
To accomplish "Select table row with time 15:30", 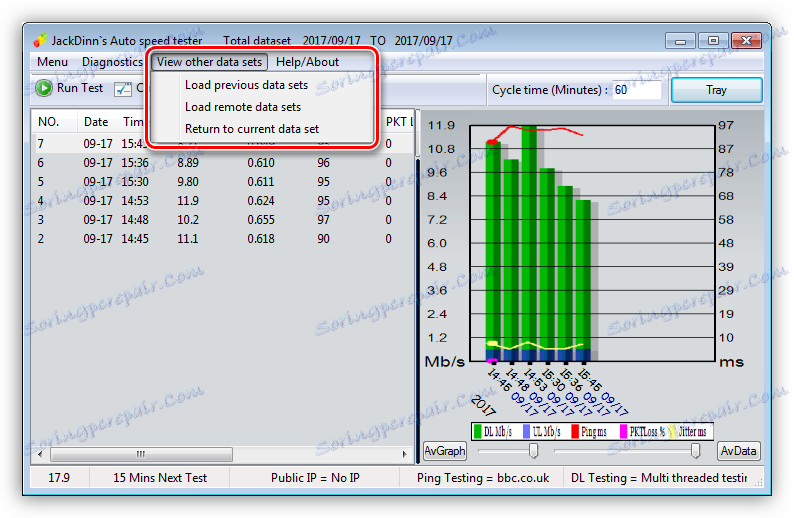I will pyautogui.click(x=223, y=182).
